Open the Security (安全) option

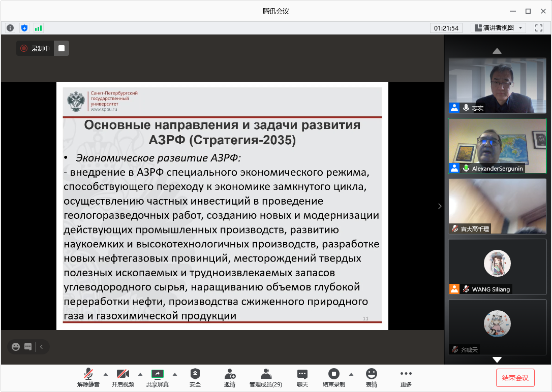(x=195, y=378)
